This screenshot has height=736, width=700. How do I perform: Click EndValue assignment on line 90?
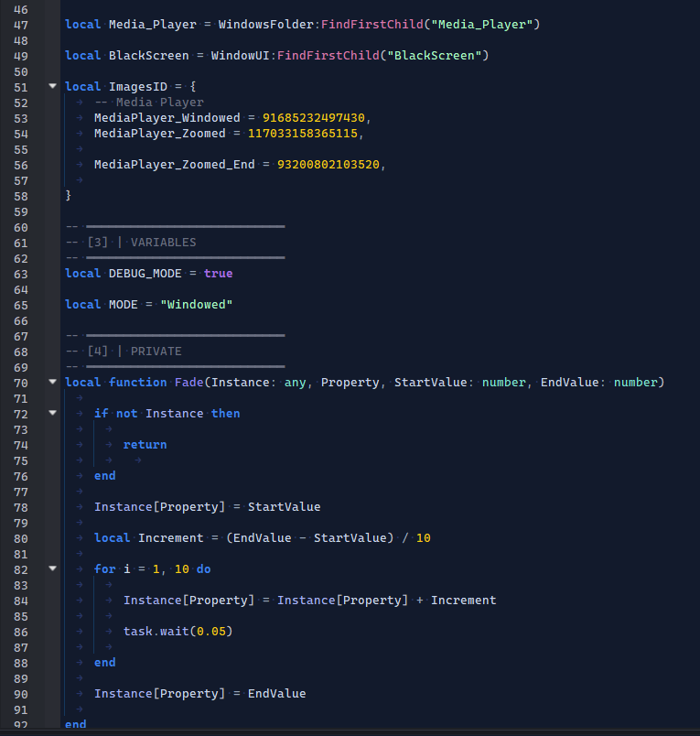point(277,693)
